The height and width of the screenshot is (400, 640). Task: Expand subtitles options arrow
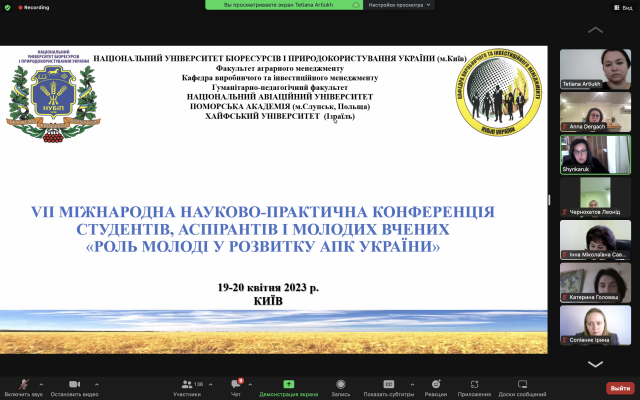[x=412, y=384]
